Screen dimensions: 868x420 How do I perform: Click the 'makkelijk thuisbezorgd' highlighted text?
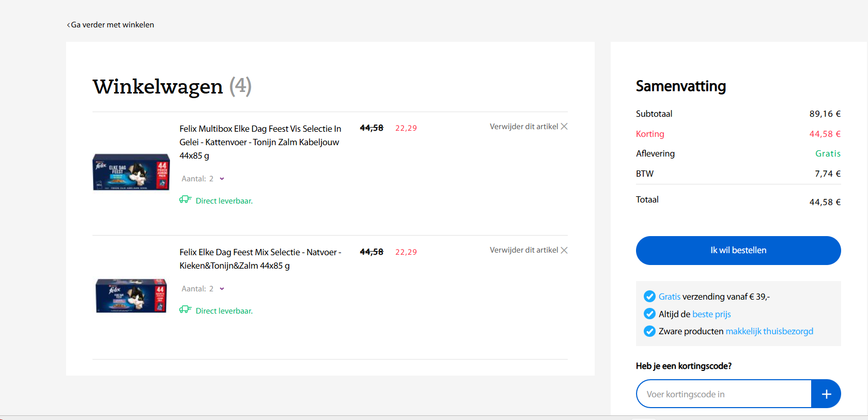tap(769, 331)
